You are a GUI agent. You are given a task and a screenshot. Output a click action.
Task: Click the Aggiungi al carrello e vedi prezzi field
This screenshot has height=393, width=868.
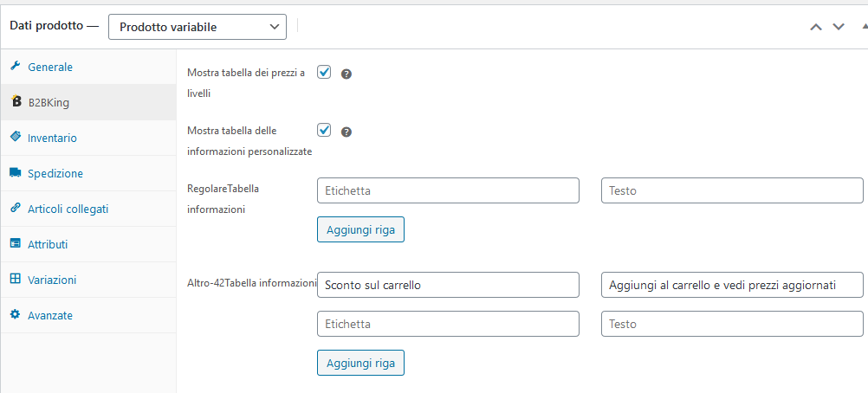[732, 285]
